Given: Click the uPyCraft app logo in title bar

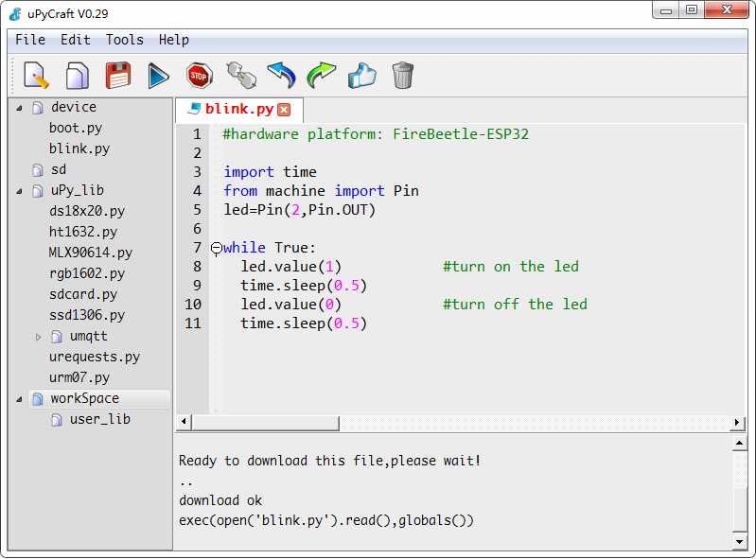Looking at the screenshot, I should [15, 13].
